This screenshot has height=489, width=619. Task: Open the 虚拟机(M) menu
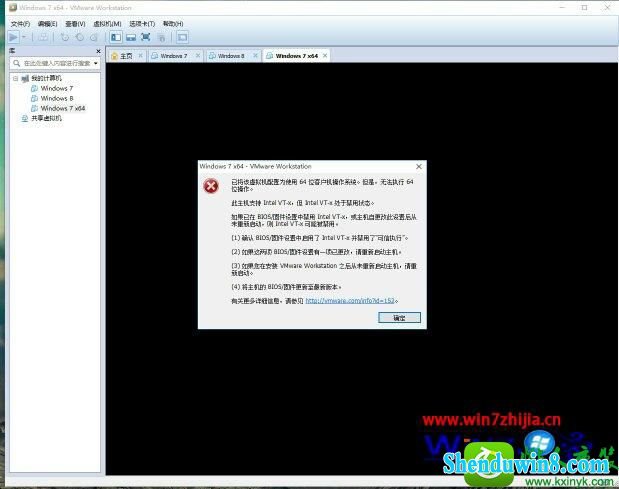pos(107,24)
